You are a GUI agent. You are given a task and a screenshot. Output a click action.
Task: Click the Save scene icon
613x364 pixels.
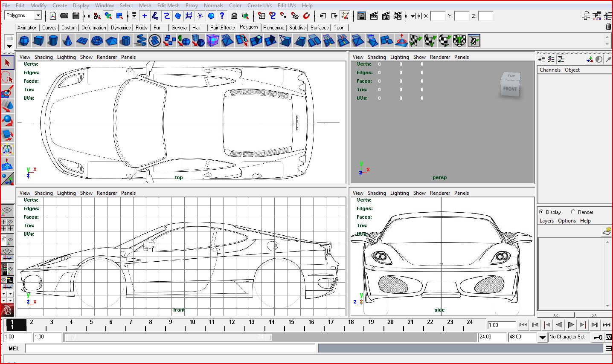[76, 16]
